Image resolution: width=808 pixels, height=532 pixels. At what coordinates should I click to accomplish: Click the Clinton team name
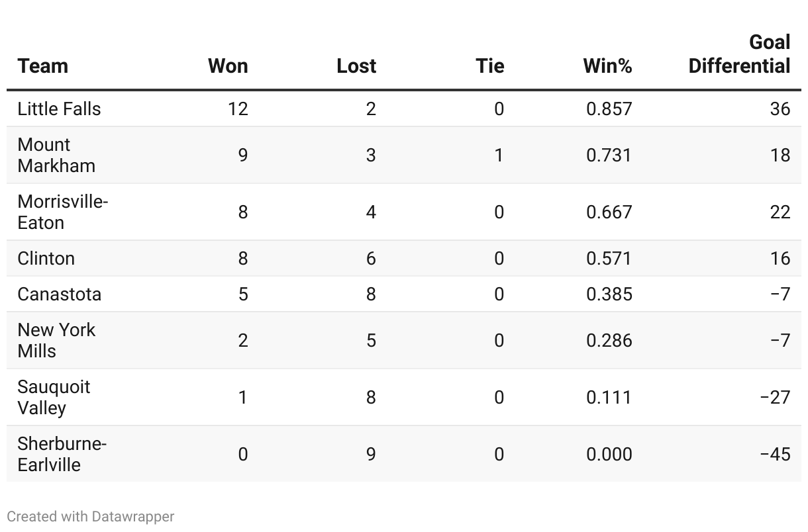46,258
